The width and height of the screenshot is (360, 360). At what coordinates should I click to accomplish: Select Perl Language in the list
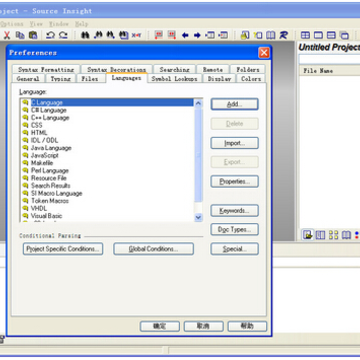tap(50, 170)
